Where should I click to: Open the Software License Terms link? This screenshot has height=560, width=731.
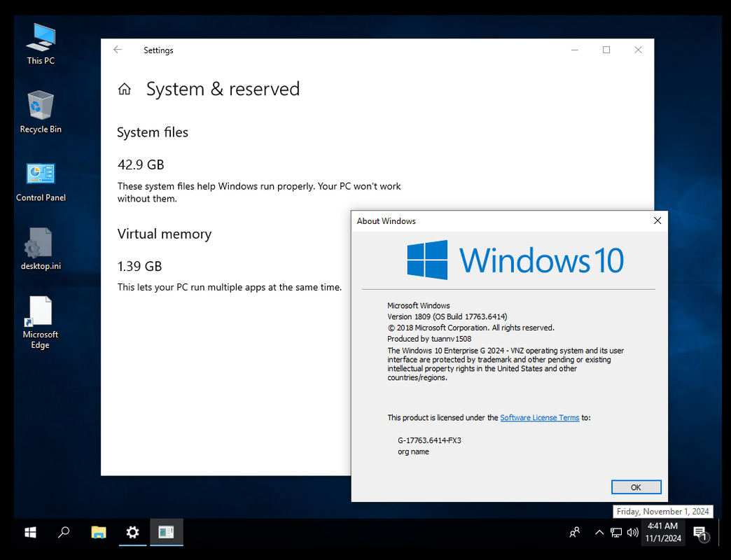[x=539, y=417]
